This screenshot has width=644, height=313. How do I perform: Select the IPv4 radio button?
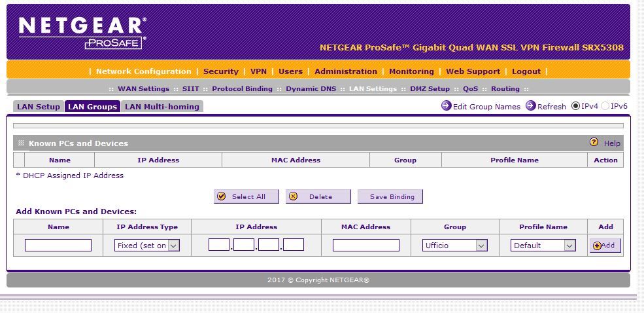click(x=575, y=106)
